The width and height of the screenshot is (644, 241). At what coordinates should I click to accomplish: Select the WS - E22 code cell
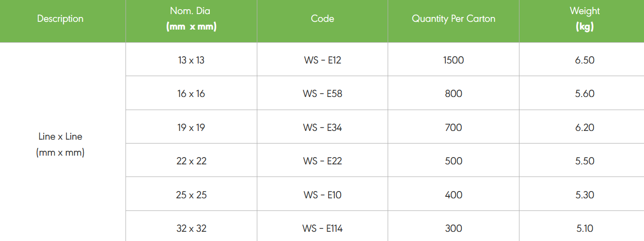pyautogui.click(x=322, y=161)
